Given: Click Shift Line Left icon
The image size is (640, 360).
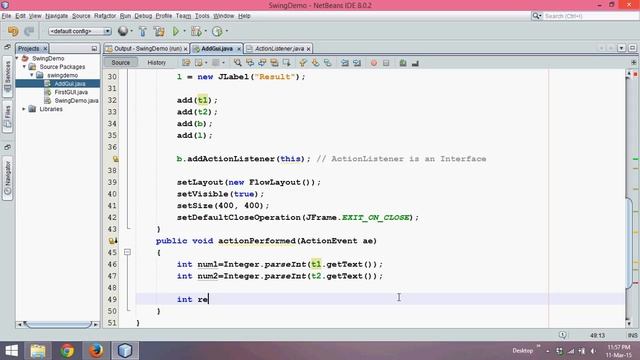Looking at the screenshot, I should pyautogui.click(x=345, y=63).
